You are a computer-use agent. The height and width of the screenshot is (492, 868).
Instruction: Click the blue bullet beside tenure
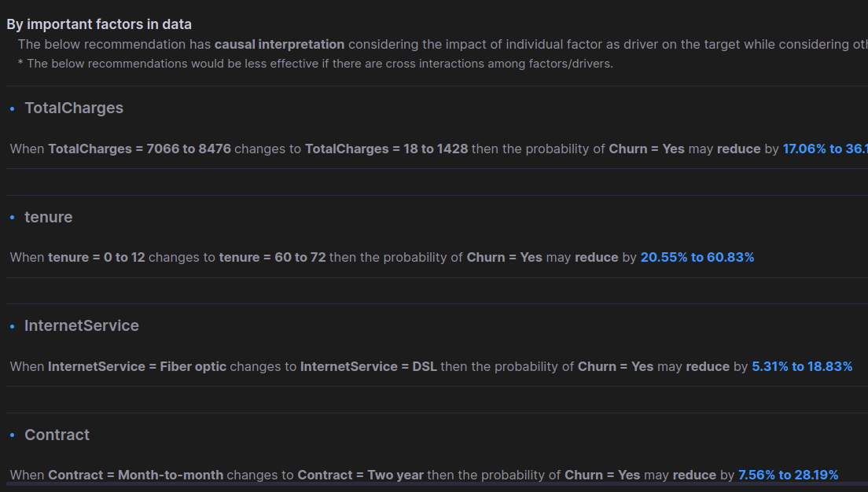tap(12, 218)
